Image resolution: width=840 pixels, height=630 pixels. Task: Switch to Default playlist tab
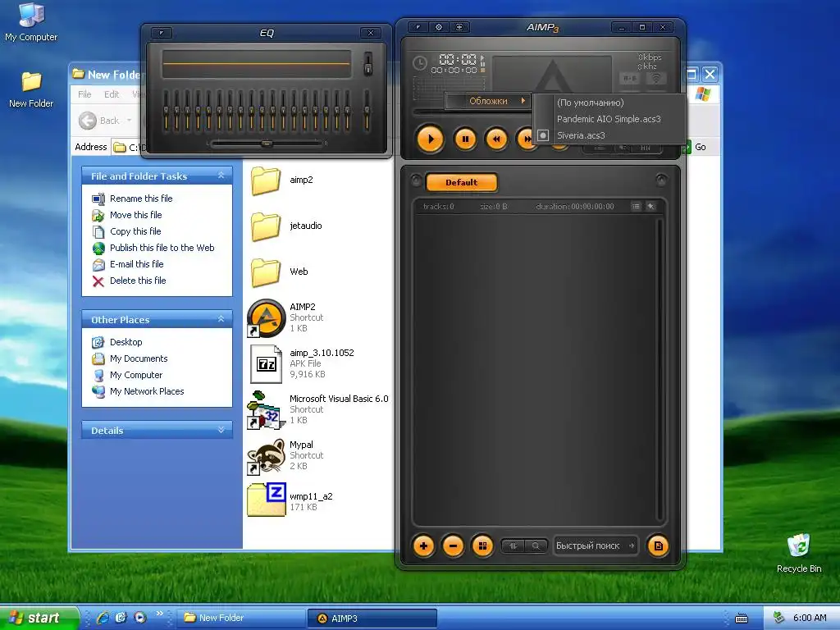tap(461, 182)
